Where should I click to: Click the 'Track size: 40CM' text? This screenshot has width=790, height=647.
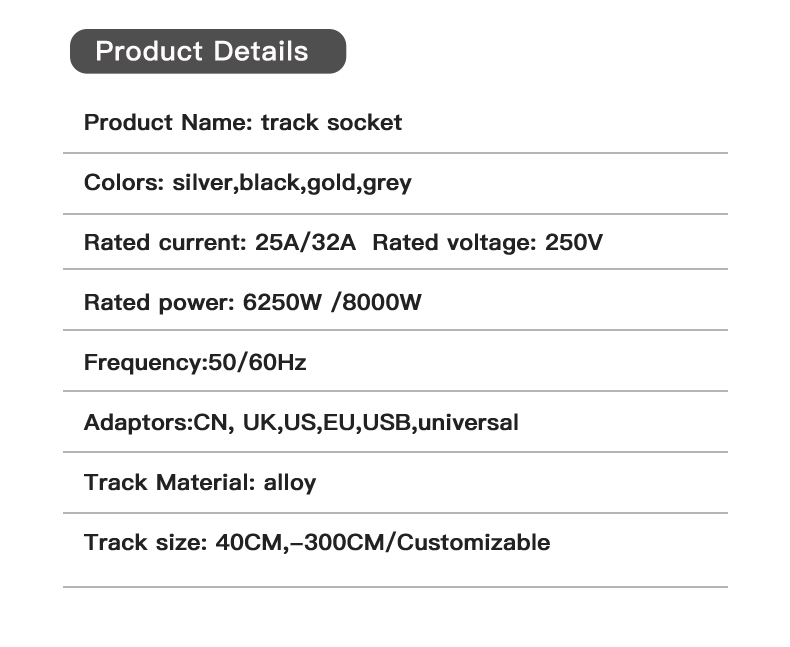point(185,543)
